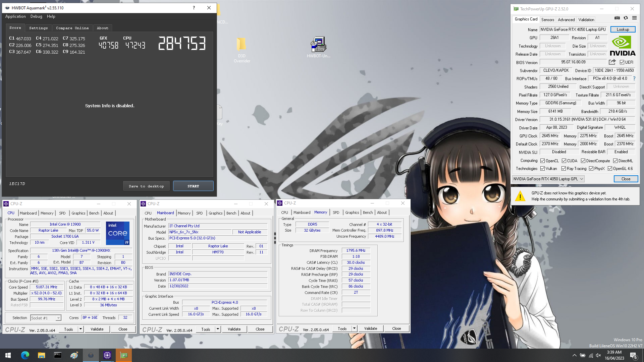The image size is (644, 362).
Task: Expand Tools dropdown arrow in Memory window
Action: click(354, 328)
